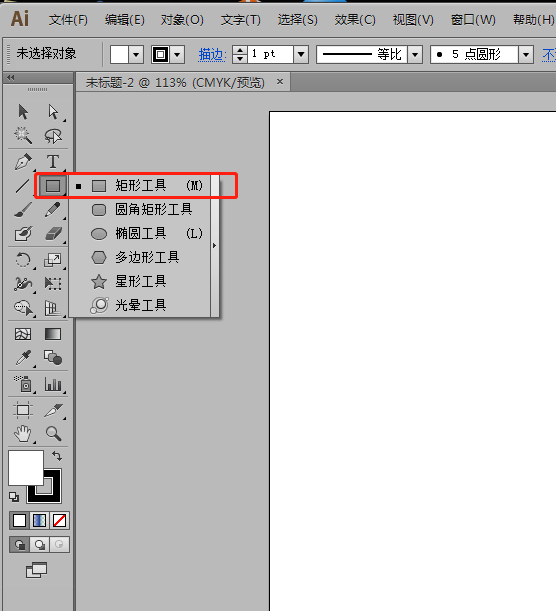
Task: Select the Pencil tool
Action: 53,210
